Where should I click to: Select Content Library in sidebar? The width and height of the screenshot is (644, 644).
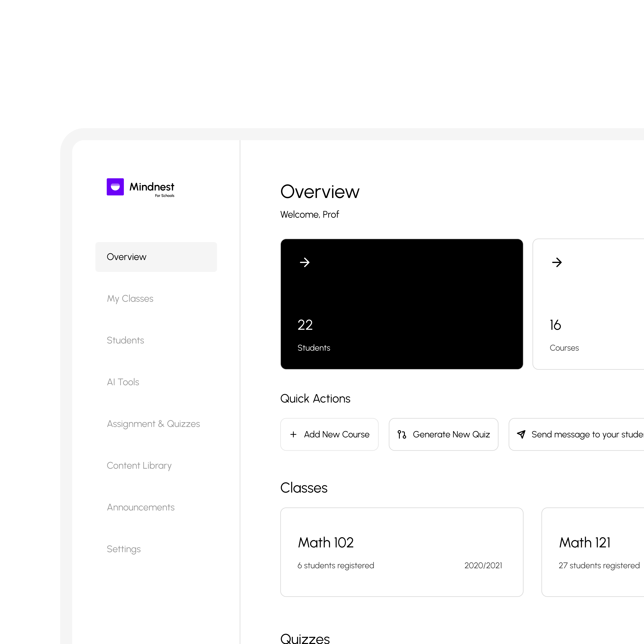[139, 465]
